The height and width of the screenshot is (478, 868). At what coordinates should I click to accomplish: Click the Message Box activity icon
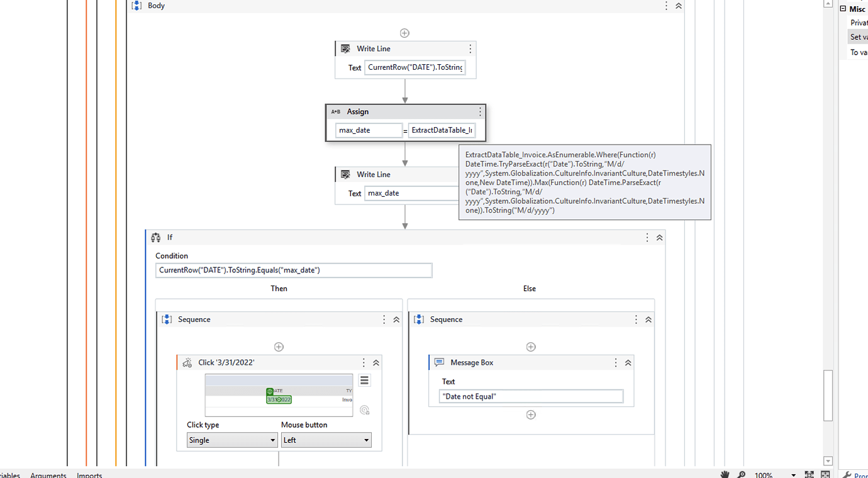pyautogui.click(x=438, y=362)
